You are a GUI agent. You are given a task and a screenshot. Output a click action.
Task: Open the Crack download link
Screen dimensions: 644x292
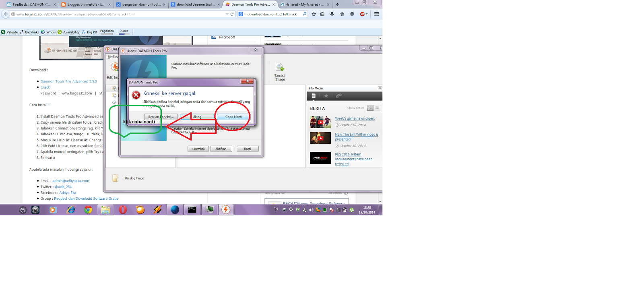tap(45, 87)
